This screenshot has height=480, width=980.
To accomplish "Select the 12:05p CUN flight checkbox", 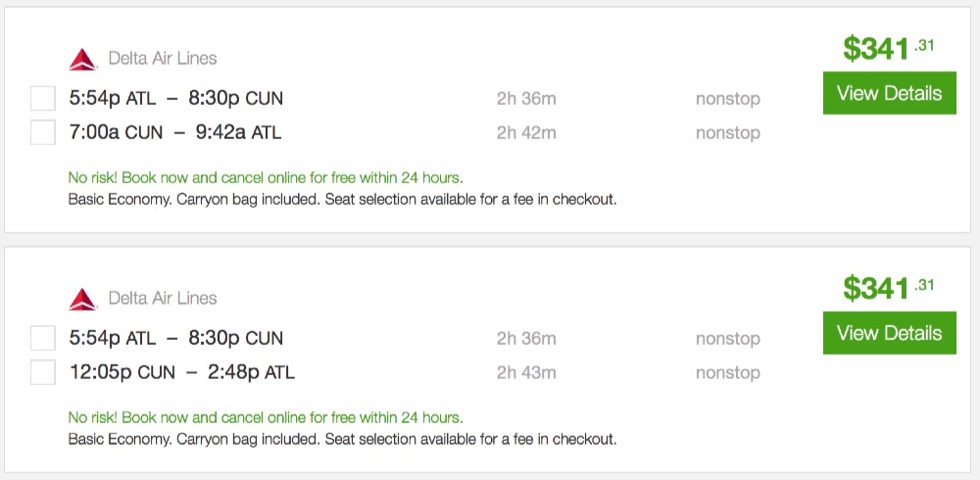I will (43, 372).
